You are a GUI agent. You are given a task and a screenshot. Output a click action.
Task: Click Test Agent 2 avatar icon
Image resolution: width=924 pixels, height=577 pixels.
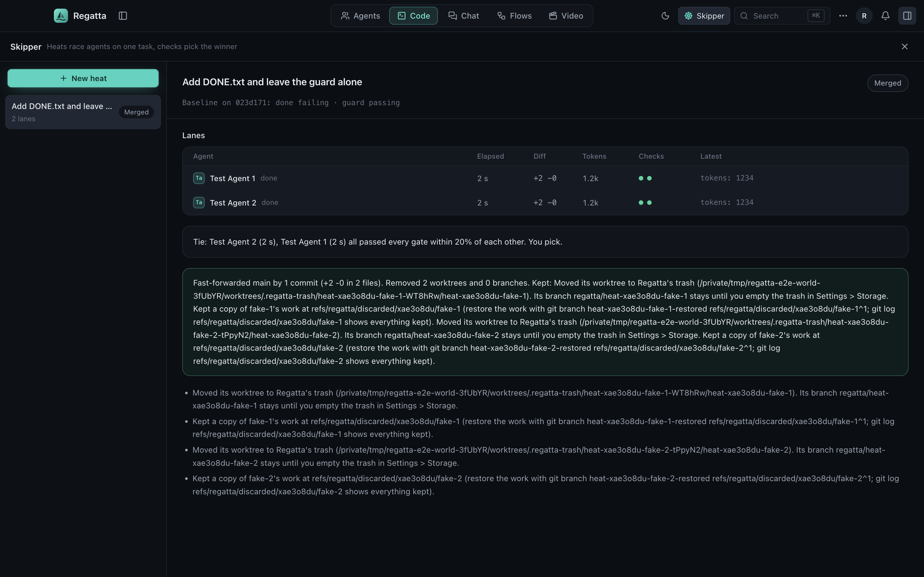199,203
